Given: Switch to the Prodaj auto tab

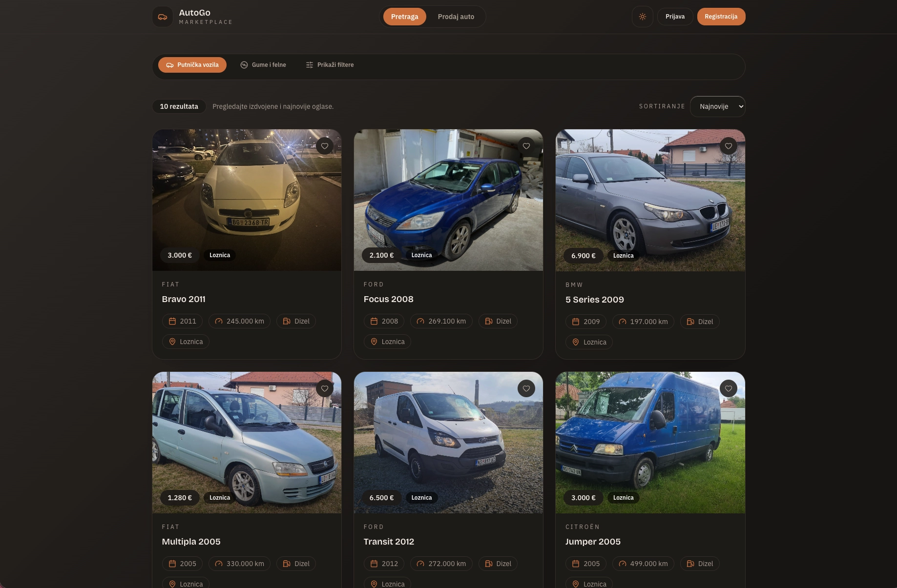Looking at the screenshot, I should tap(456, 17).
